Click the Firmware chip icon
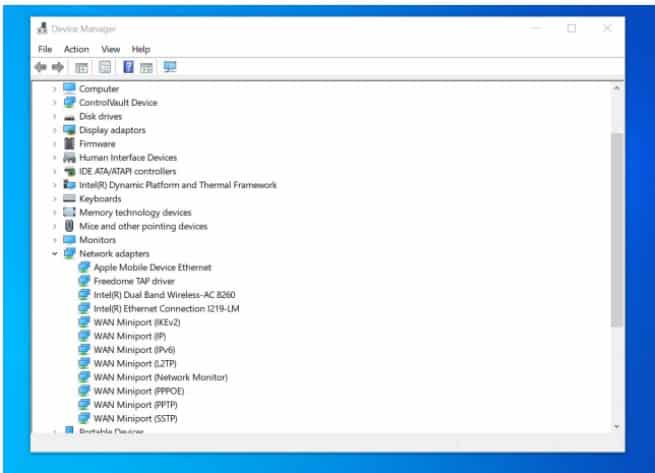This screenshot has height=473, width=655. point(69,143)
